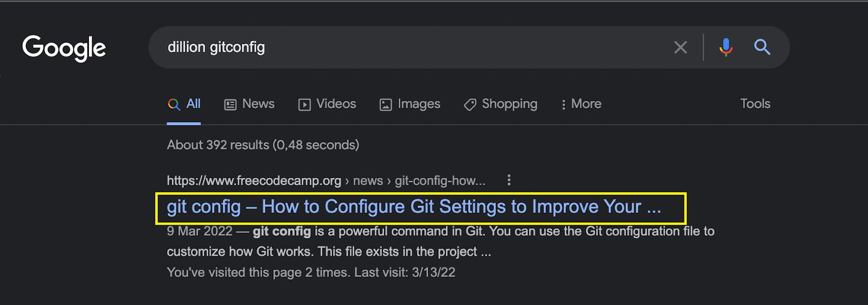Open the Shopping results tab label

[x=509, y=104]
